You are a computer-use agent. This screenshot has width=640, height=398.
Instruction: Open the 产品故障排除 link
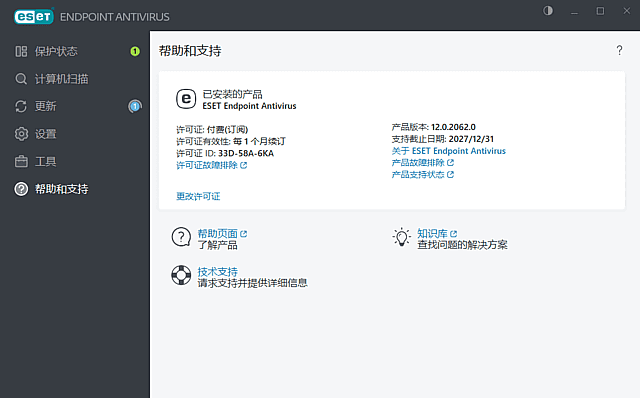coord(422,162)
